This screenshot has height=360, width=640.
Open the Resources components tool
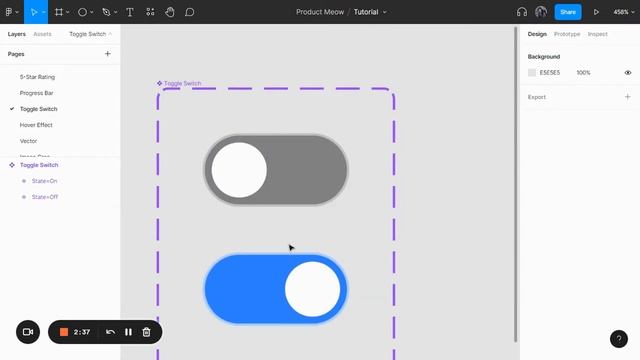tap(150, 12)
